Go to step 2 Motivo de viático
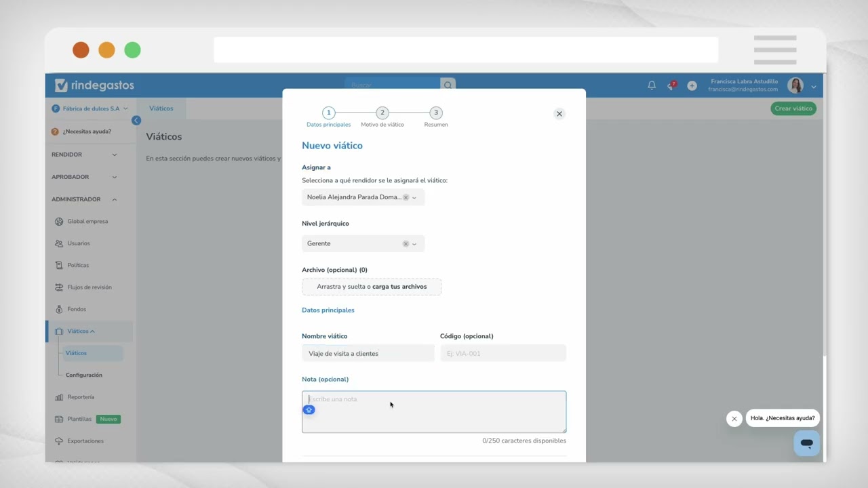Viewport: 868px width, 488px height. (382, 117)
